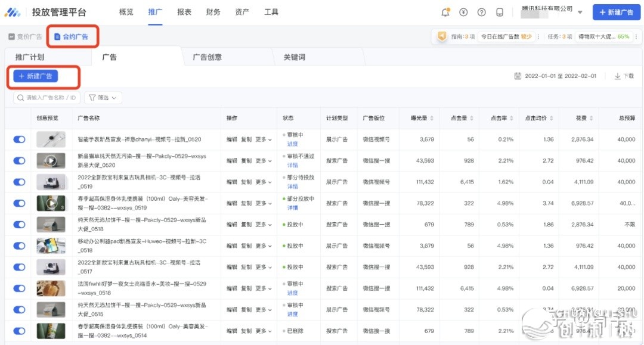This screenshot has height=345, width=644.
Task: Toggle the switch for the 法国fwhli好梦一夜 ad
Action: [x=19, y=288]
